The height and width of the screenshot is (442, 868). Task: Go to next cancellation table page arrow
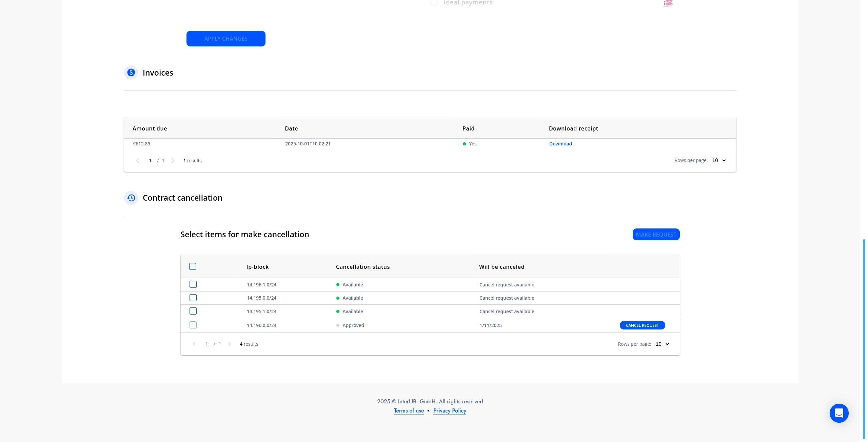pos(230,344)
